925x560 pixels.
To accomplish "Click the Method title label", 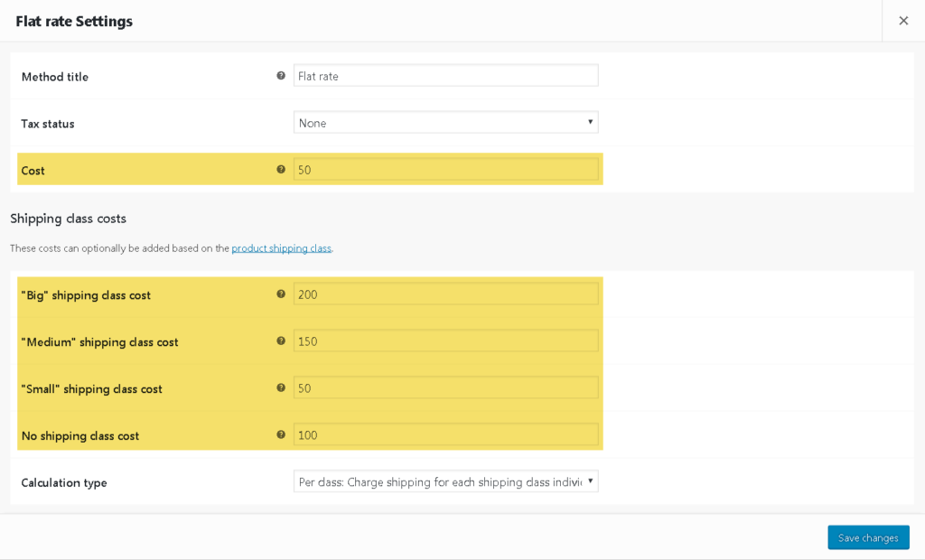I will click(x=55, y=77).
